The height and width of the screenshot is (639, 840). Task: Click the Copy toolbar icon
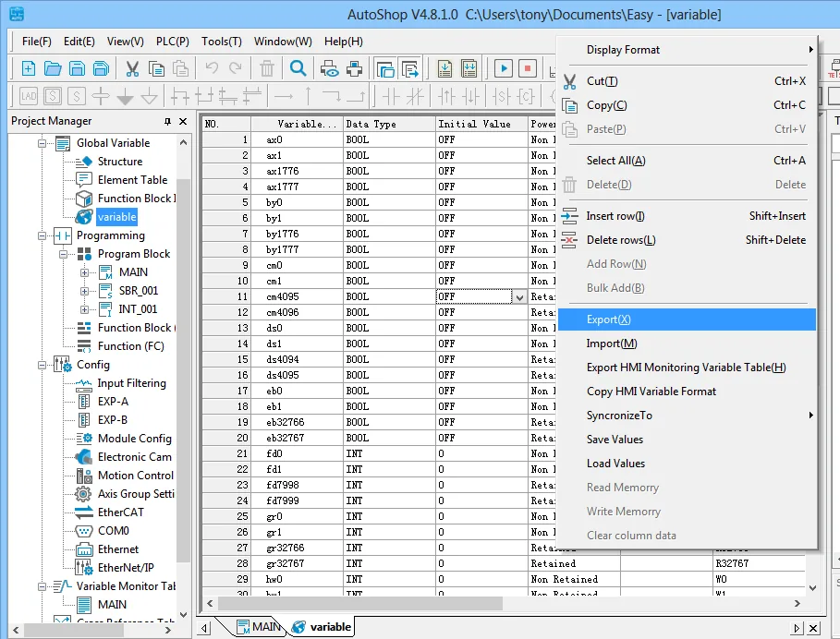(x=156, y=68)
